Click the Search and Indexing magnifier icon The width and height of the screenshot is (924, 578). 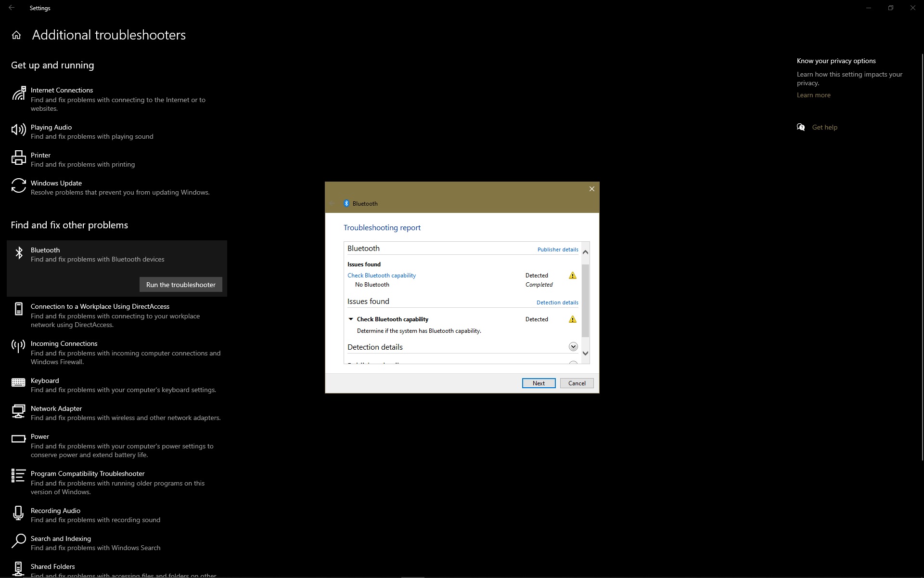click(x=19, y=541)
